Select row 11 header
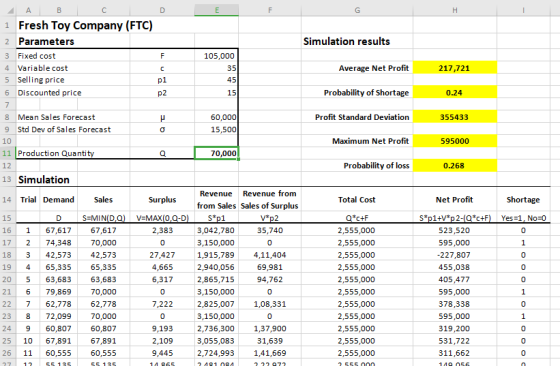The image size is (560, 366). coord(7,153)
